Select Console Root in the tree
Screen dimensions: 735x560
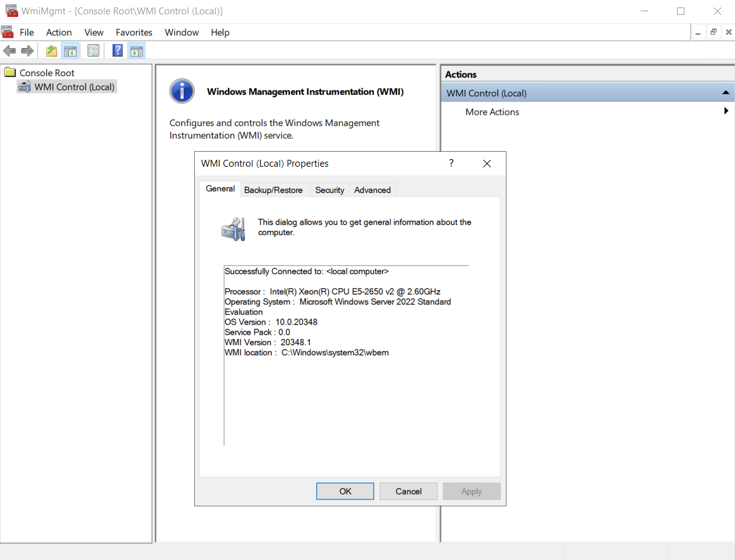(47, 72)
